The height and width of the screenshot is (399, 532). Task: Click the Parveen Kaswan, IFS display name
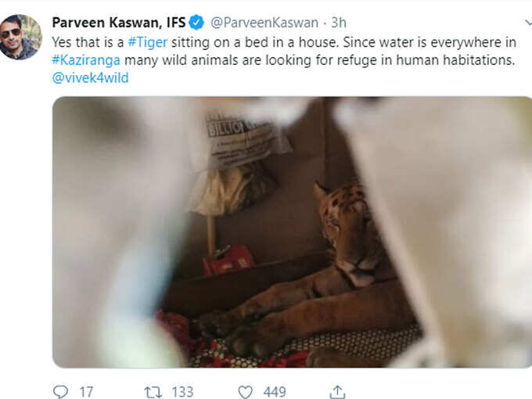tap(119, 23)
